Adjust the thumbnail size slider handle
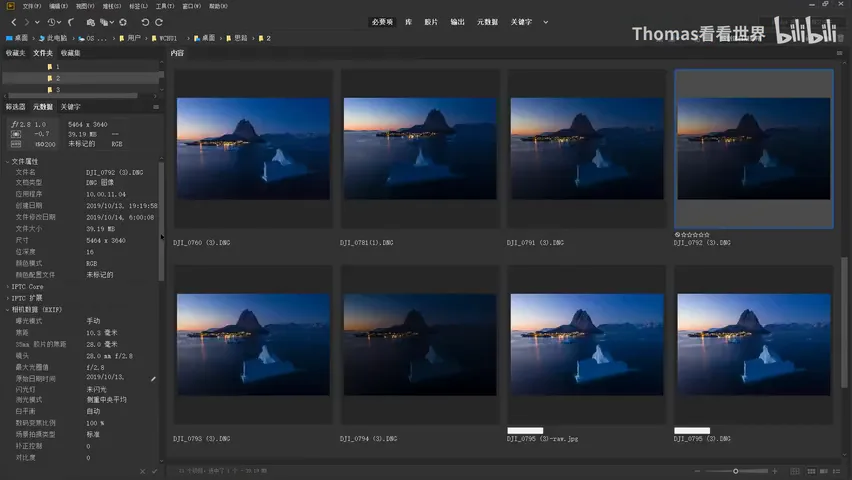 (736, 471)
